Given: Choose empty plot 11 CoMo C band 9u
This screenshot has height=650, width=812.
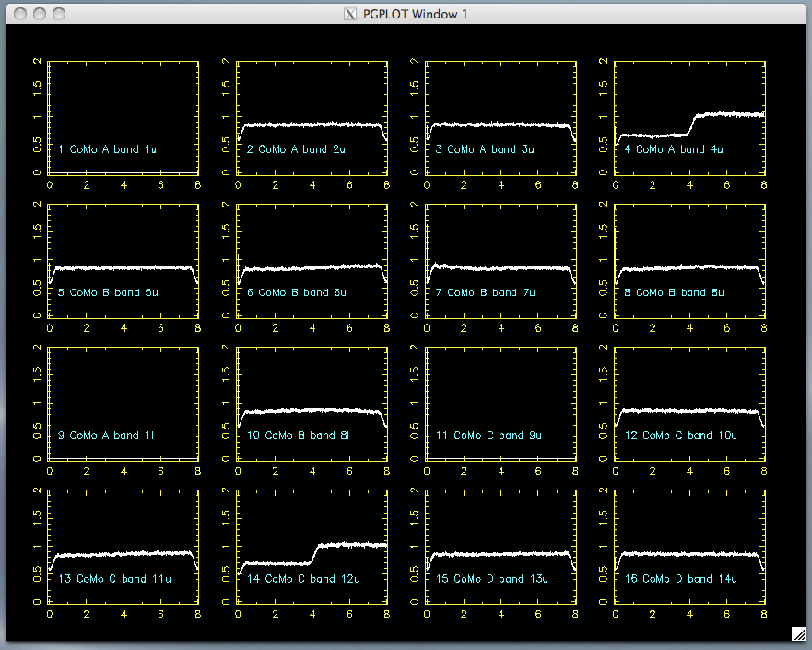Looking at the screenshot, I should click(500, 404).
